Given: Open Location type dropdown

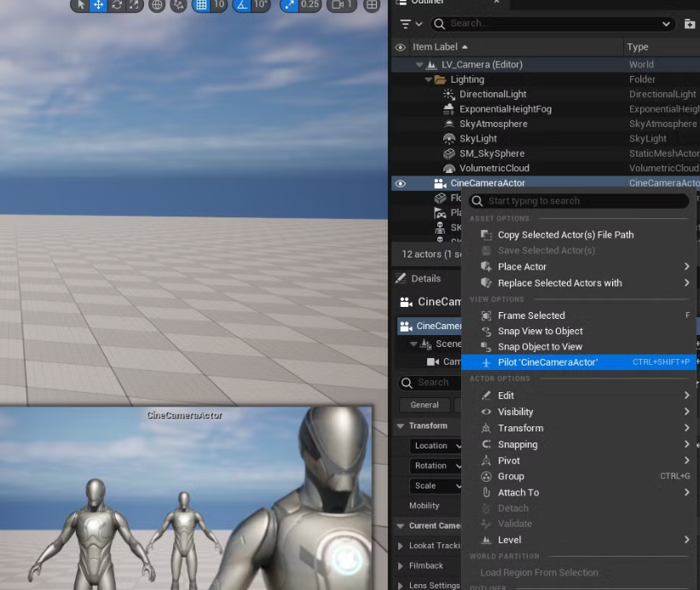Looking at the screenshot, I should pos(436,446).
